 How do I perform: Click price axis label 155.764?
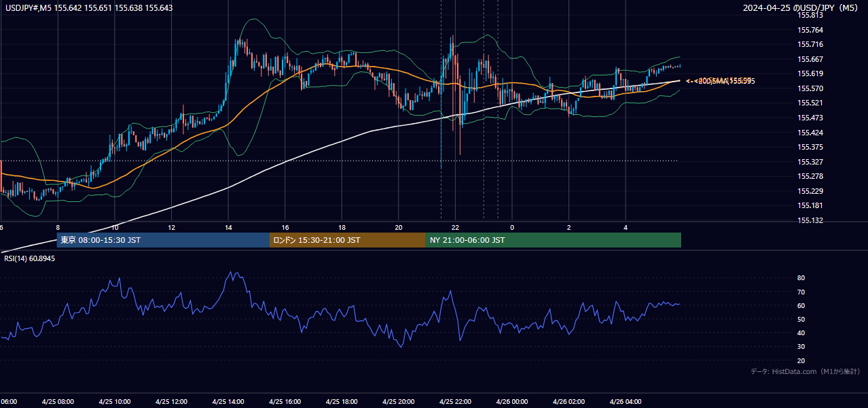(810, 30)
